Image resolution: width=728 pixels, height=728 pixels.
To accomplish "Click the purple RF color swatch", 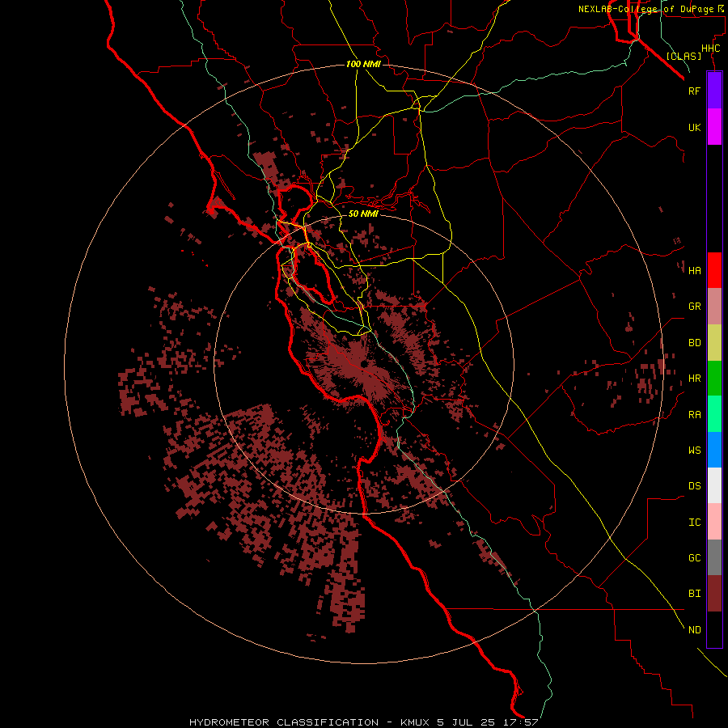I will click(714, 91).
